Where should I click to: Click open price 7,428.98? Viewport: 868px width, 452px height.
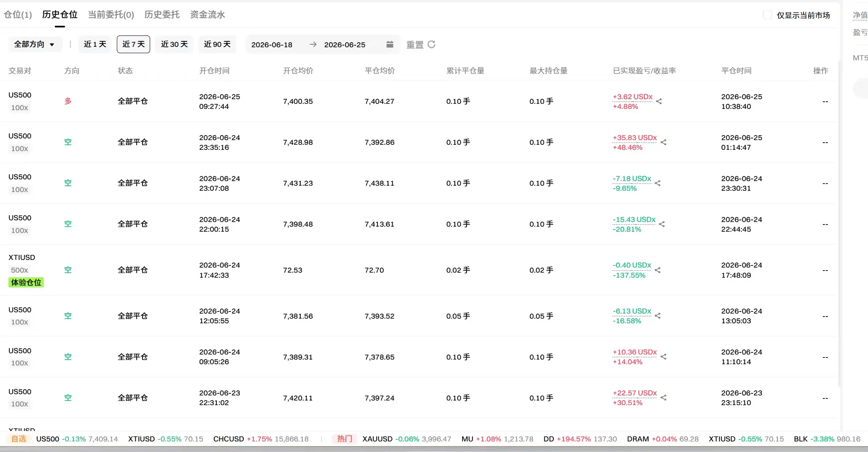[298, 142]
